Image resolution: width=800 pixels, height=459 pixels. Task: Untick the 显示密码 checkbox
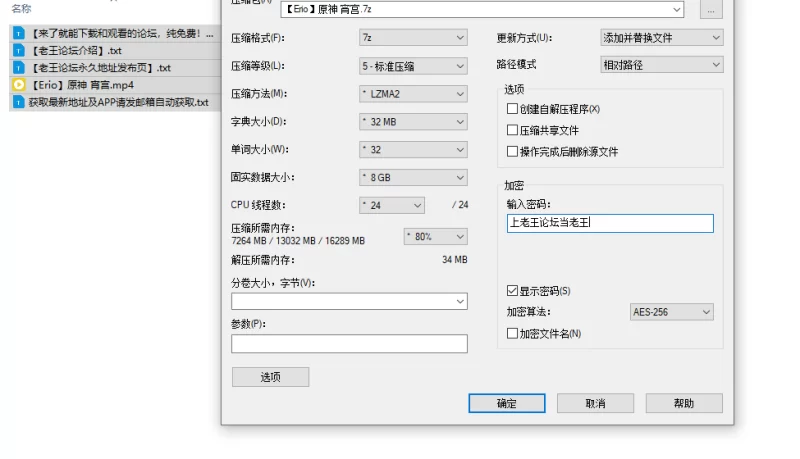point(513,291)
